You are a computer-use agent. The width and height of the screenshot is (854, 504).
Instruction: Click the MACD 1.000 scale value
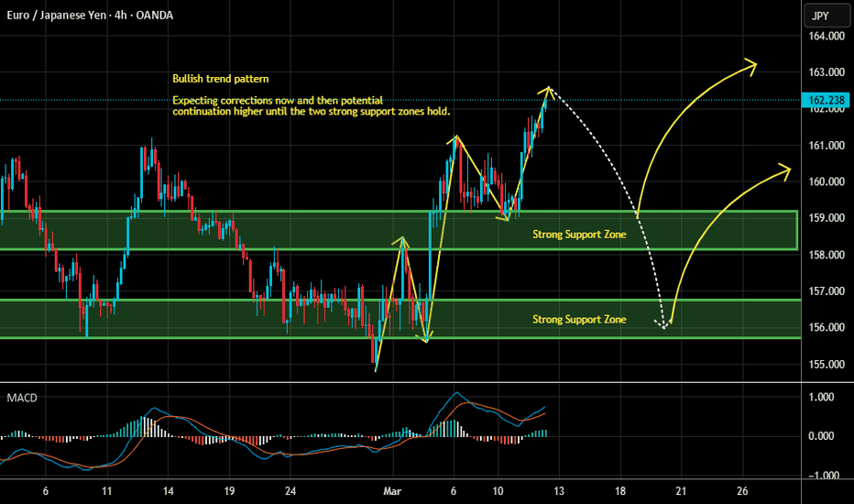point(821,397)
